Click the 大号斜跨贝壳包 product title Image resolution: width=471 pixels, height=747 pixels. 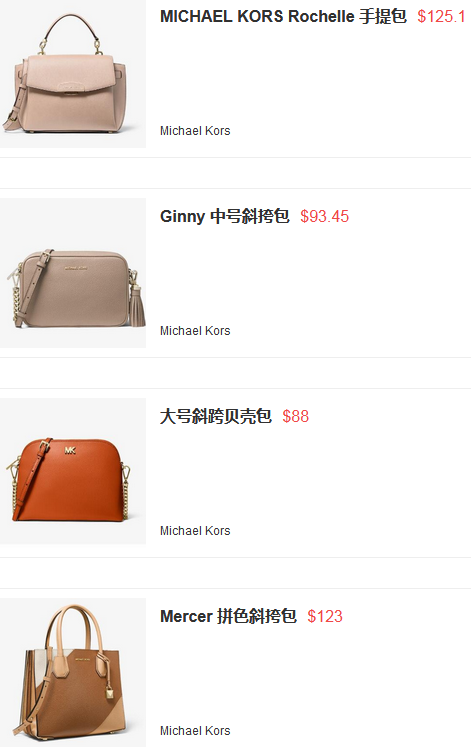tap(216, 416)
